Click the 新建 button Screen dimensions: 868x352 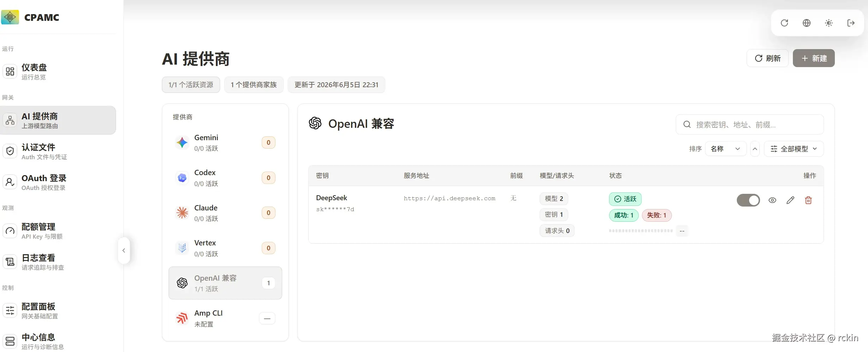click(814, 58)
